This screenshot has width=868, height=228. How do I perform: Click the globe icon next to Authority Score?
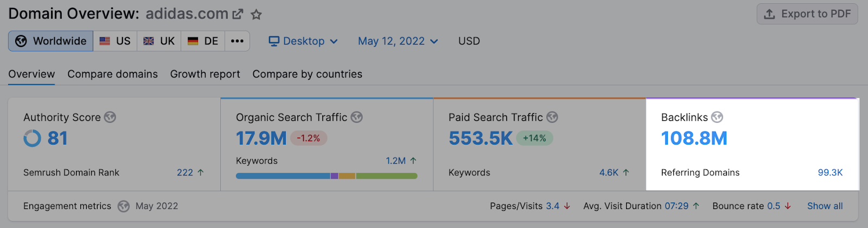[110, 117]
